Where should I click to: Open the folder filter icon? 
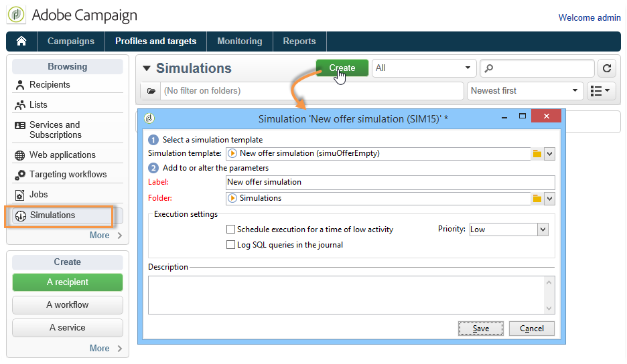151,91
